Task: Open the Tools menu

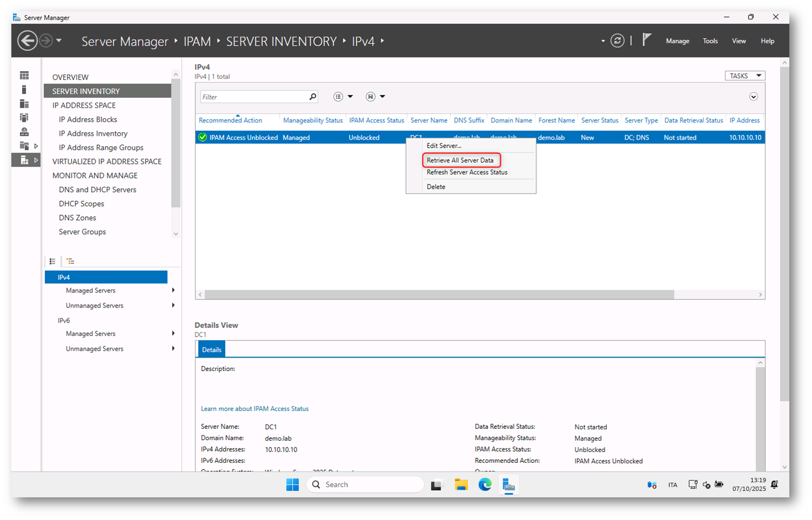Action: [x=710, y=41]
